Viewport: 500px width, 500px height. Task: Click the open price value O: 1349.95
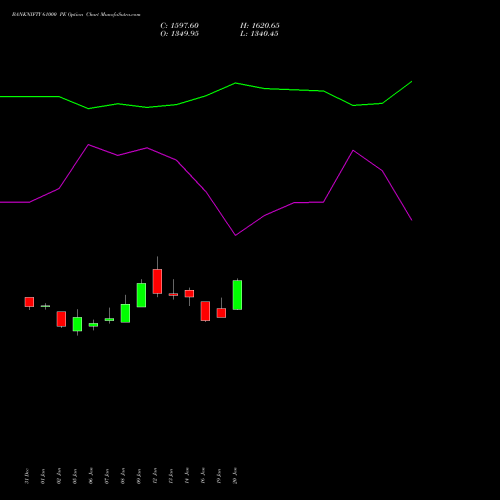click(x=179, y=34)
